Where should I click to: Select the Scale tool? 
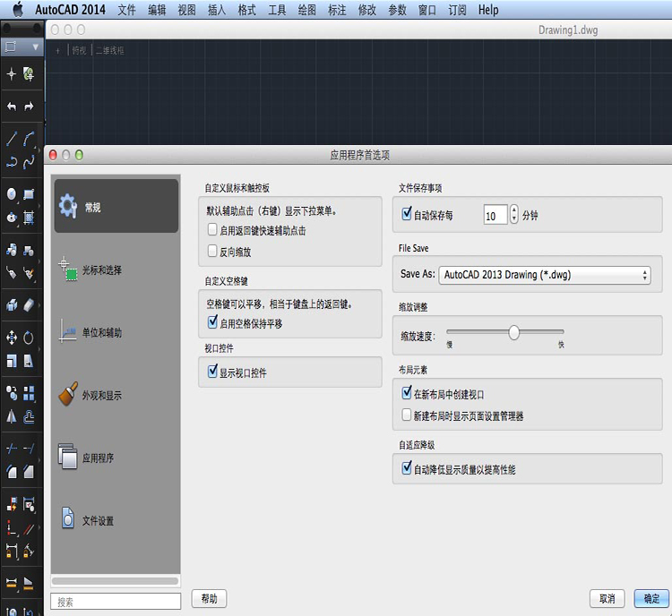click(12, 361)
